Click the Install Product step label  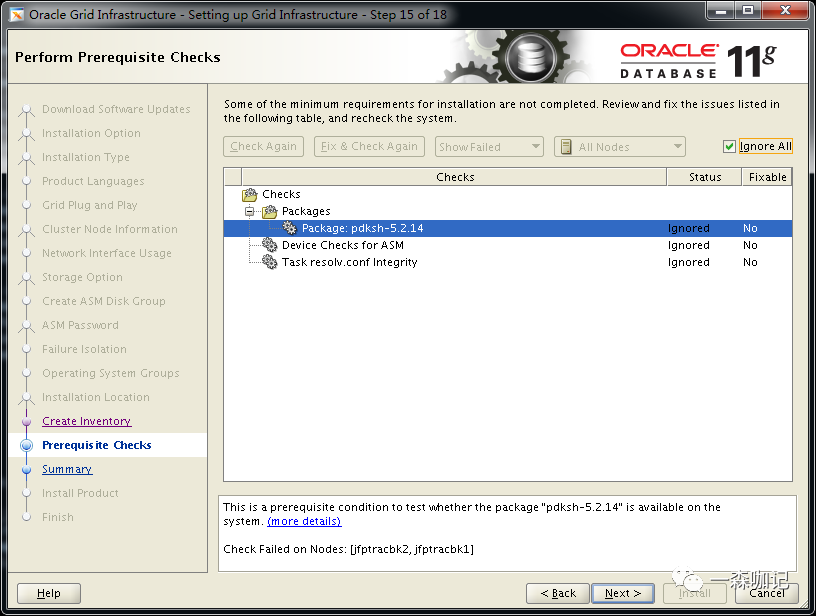pos(80,493)
